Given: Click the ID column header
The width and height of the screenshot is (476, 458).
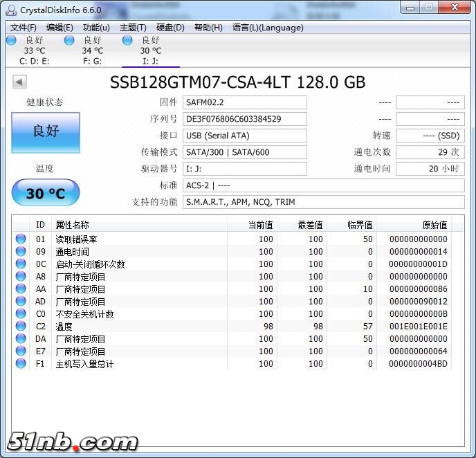Looking at the screenshot, I should coord(40,225).
